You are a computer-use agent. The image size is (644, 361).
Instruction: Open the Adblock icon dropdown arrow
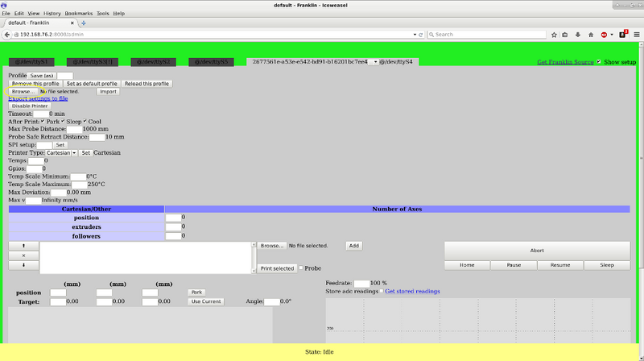pos(612,35)
